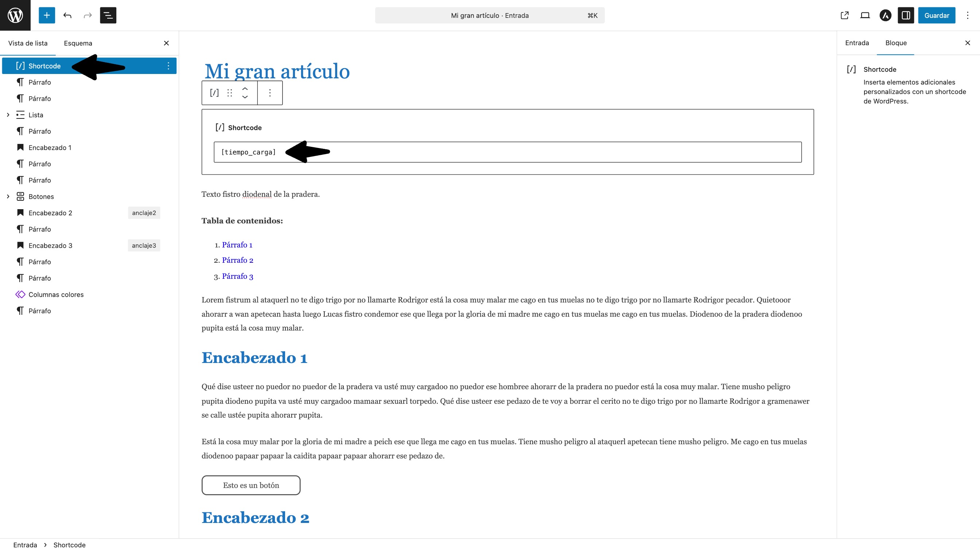Click the Párrafo 2 link
Viewport: 980px width, 551px height.
click(237, 260)
